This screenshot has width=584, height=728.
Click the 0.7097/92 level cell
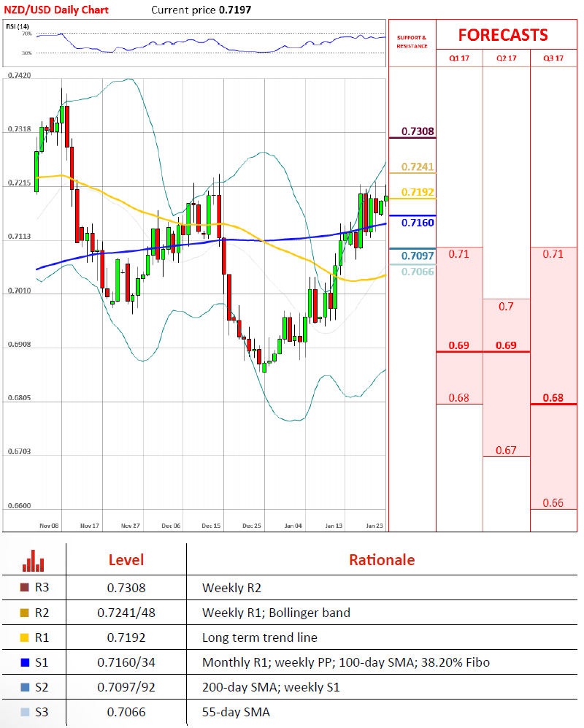pos(126,688)
